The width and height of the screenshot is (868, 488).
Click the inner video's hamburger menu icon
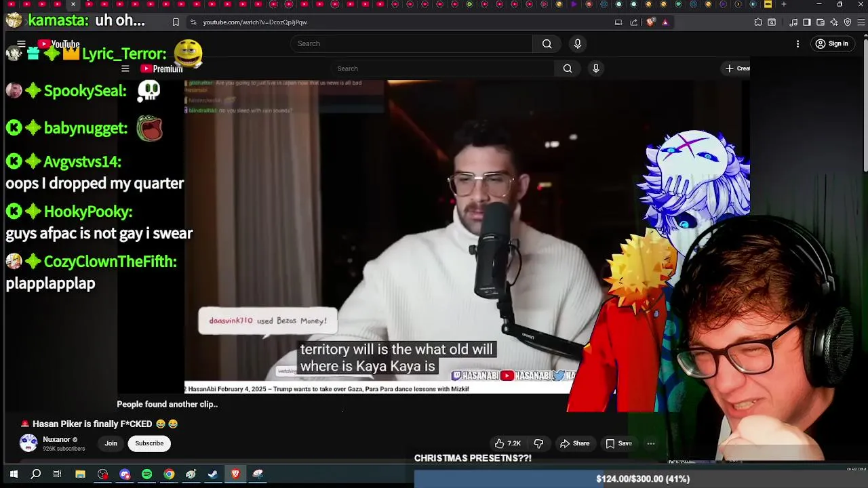click(125, 68)
